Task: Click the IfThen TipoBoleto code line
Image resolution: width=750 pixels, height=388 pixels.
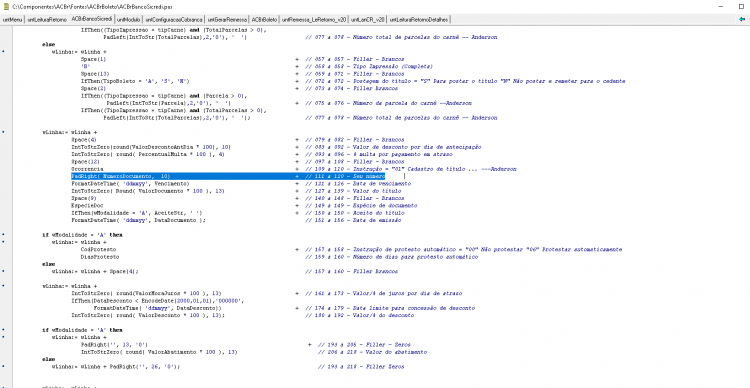Action: coord(135,81)
